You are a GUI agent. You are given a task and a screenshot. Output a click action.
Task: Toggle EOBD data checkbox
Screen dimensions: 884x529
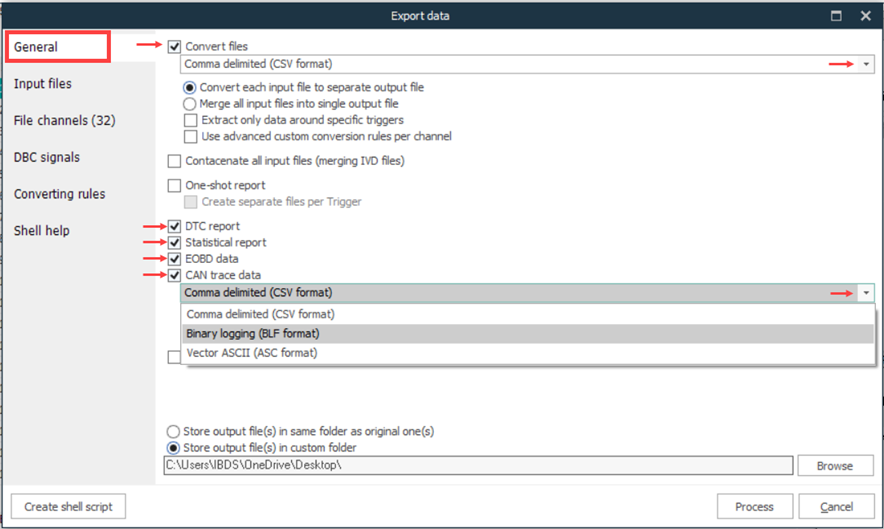pos(174,259)
